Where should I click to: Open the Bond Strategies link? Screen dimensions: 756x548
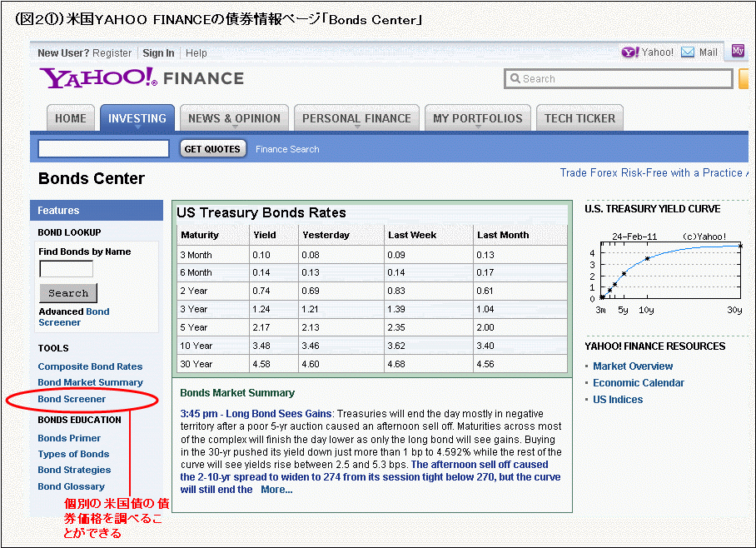click(x=74, y=470)
